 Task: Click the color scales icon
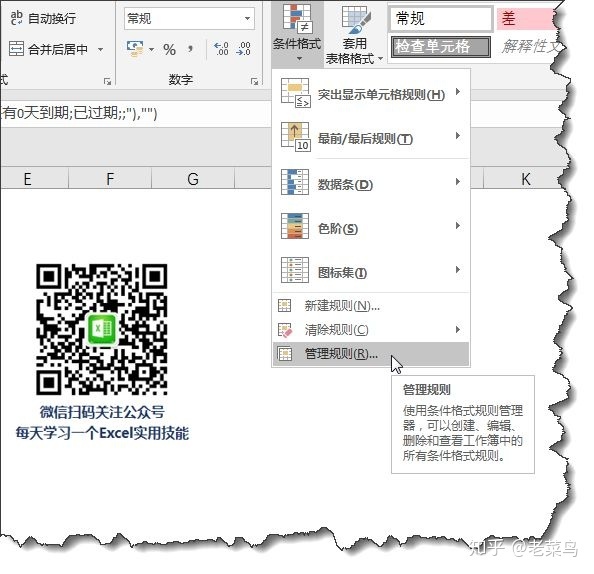(295, 226)
